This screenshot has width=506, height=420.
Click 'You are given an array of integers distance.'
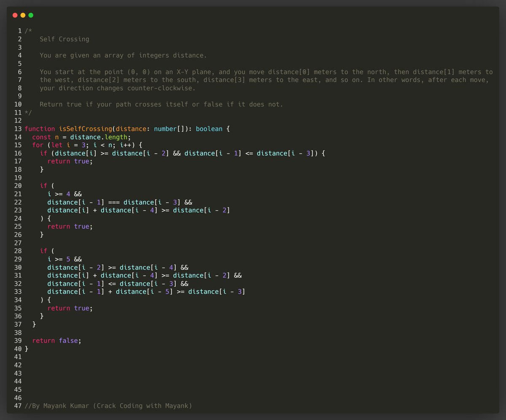pos(123,55)
